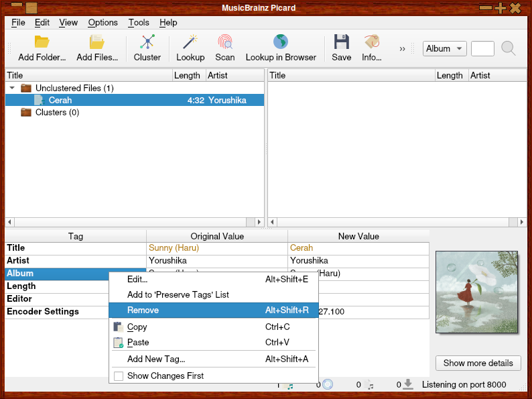Click the magnifier search icon
The width and height of the screenshot is (532, 399).
pyautogui.click(x=509, y=48)
